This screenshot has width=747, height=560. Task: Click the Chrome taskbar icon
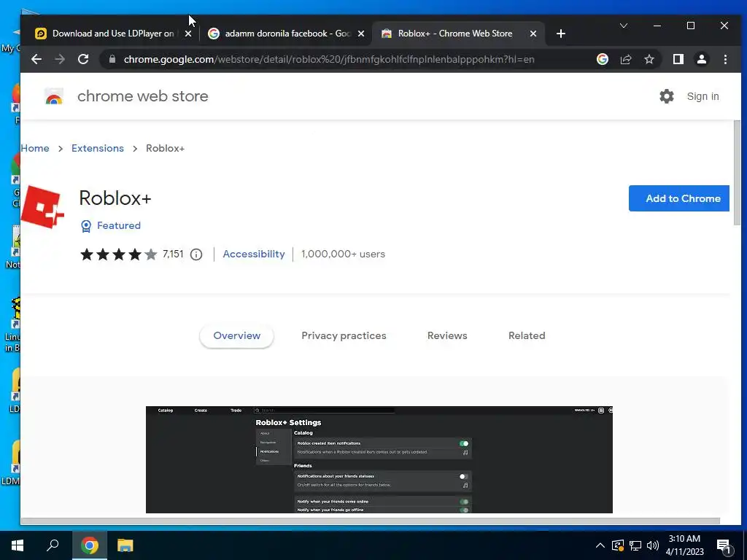89,545
